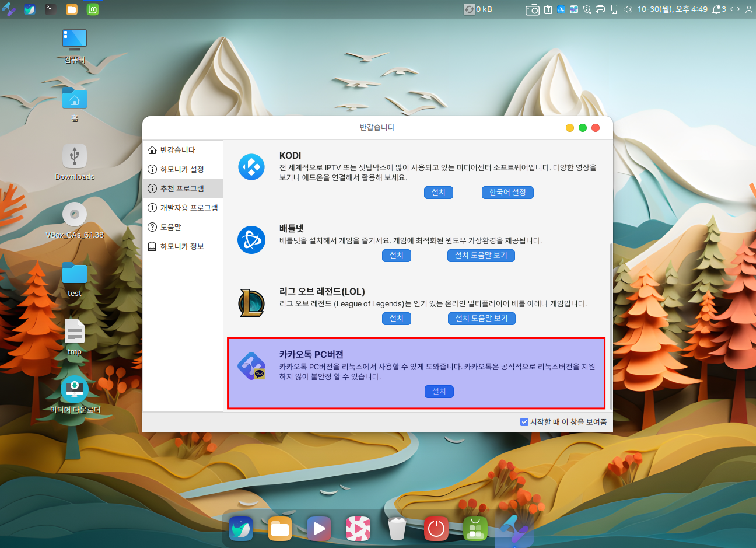This screenshot has width=756, height=548.
Task: Open the trash can in the dock
Action: (x=397, y=529)
